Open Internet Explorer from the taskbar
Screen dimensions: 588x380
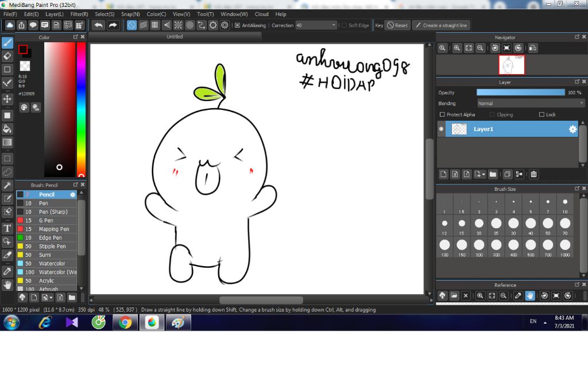pyautogui.click(x=45, y=323)
